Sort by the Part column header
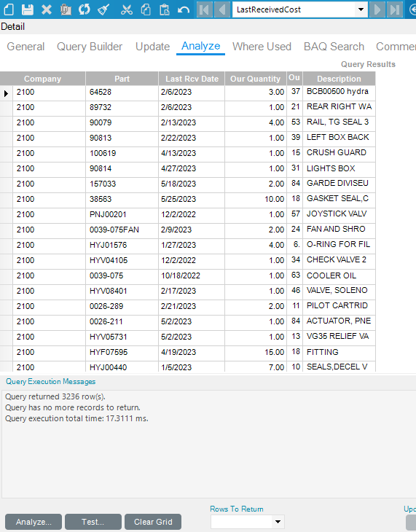 122,79
